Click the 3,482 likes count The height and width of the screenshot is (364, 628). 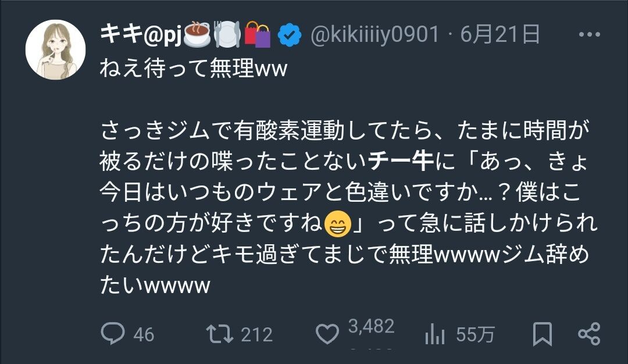[371, 326]
